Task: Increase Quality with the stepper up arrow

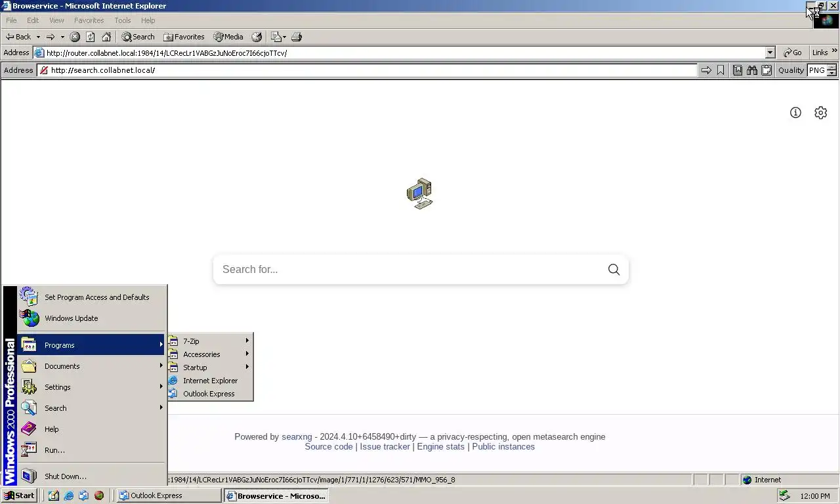Action: click(832, 68)
